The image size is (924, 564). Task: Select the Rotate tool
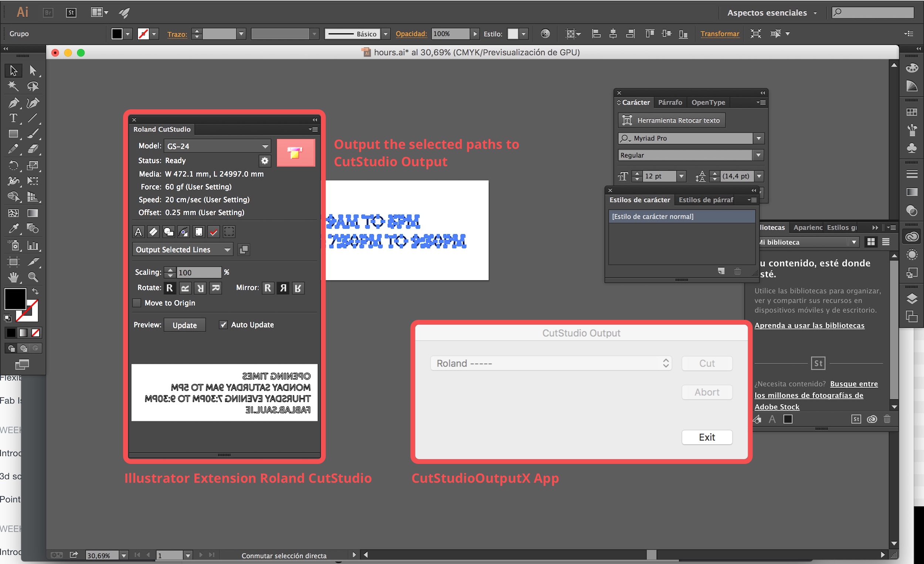(14, 165)
